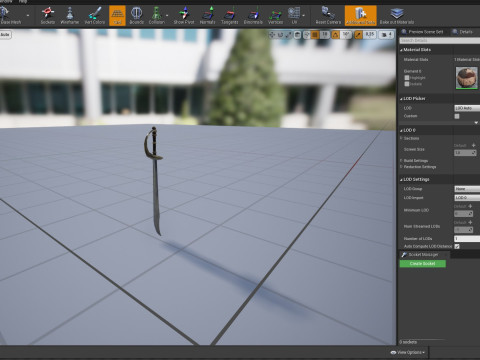The width and height of the screenshot is (480, 360).
Task: Click the surface snapping viewport icon
Action: [x=306, y=35]
